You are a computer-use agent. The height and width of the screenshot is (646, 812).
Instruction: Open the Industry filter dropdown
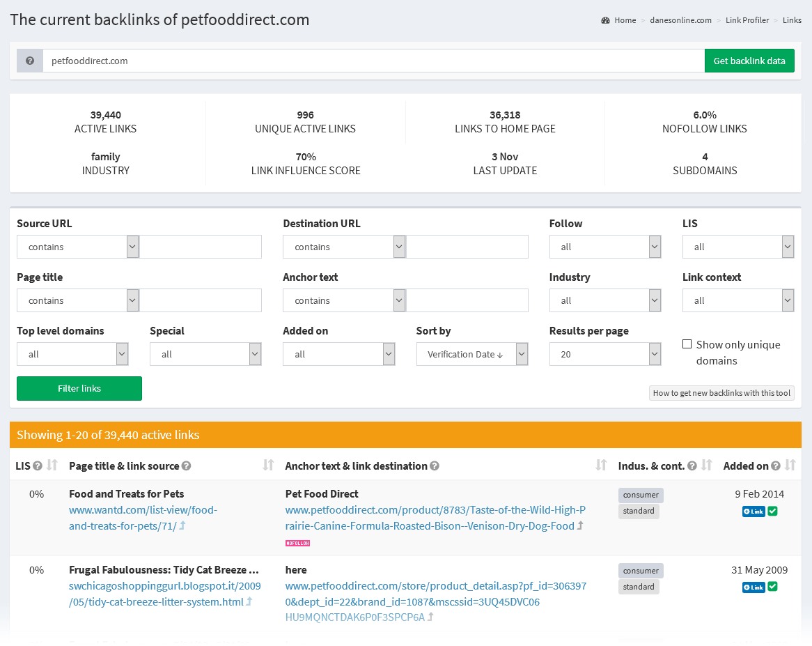(604, 300)
